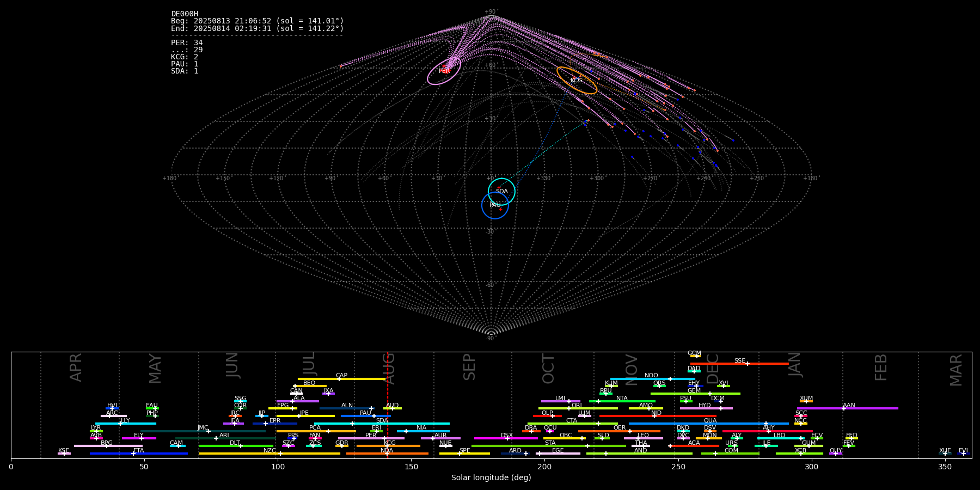Click the End: 20250814 02:19:31 timestamp line
Viewport: 980px width, 490px height.
pyautogui.click(x=258, y=28)
